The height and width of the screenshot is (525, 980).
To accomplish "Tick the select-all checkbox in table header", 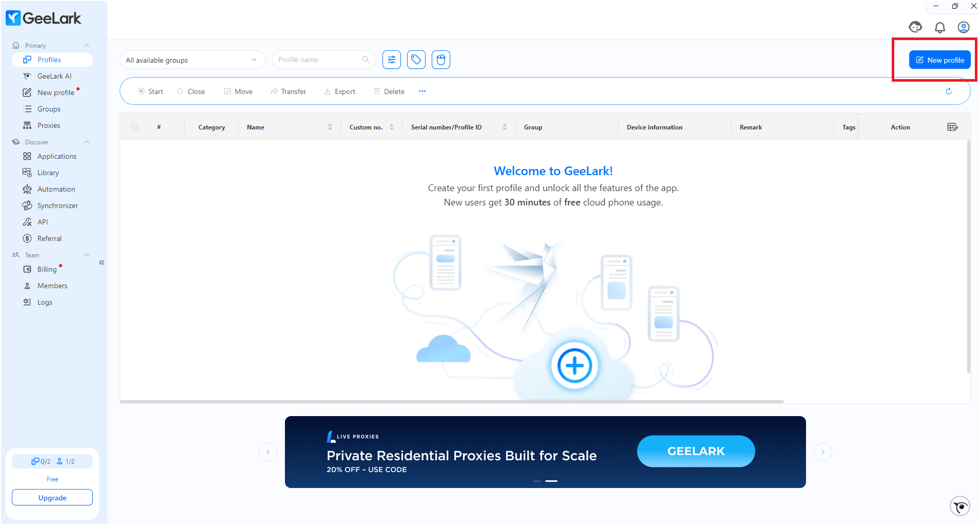I will click(x=134, y=127).
